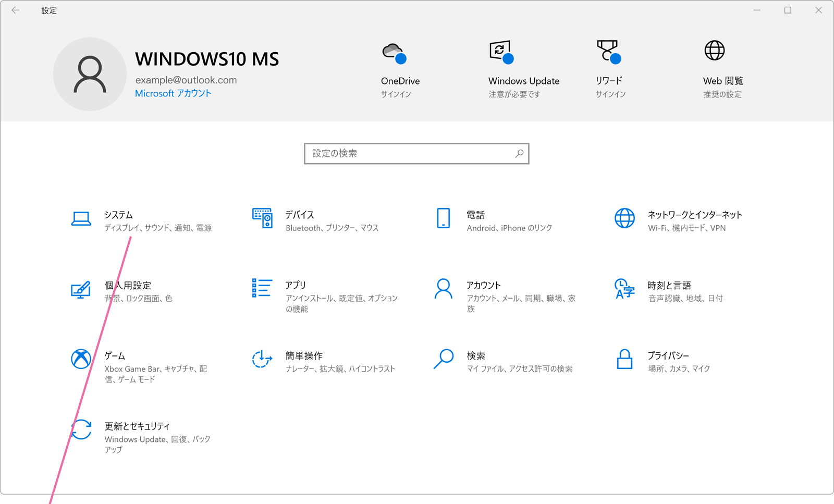The height and width of the screenshot is (504, 834).
Task: Click the 音声認識、地域、日付 description
Action: 685,298
